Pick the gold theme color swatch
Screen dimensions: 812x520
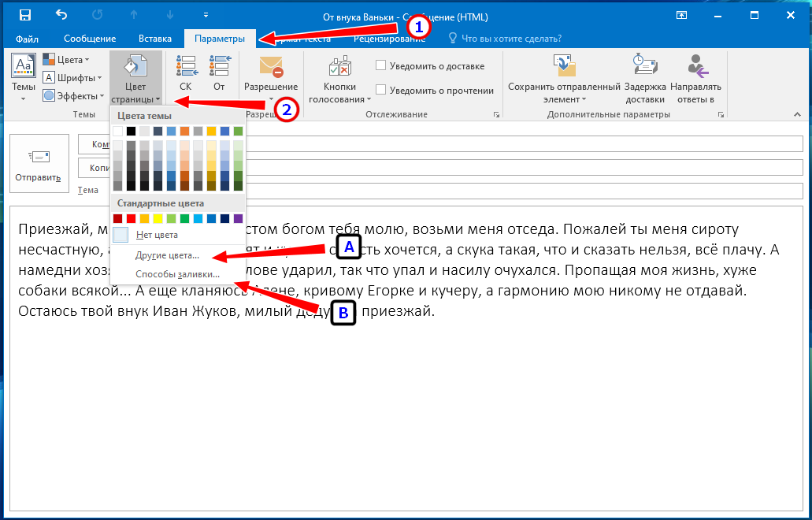211,132
